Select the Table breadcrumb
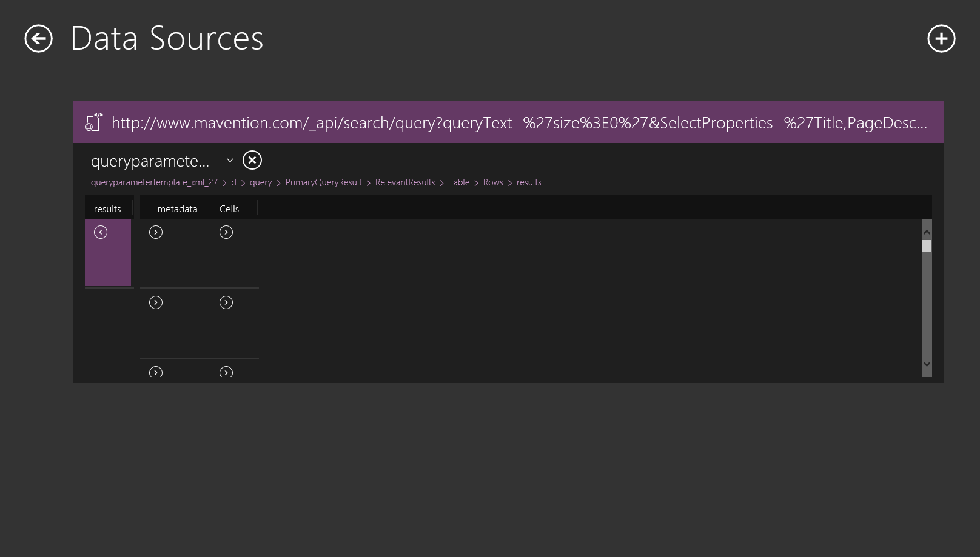 coord(459,182)
